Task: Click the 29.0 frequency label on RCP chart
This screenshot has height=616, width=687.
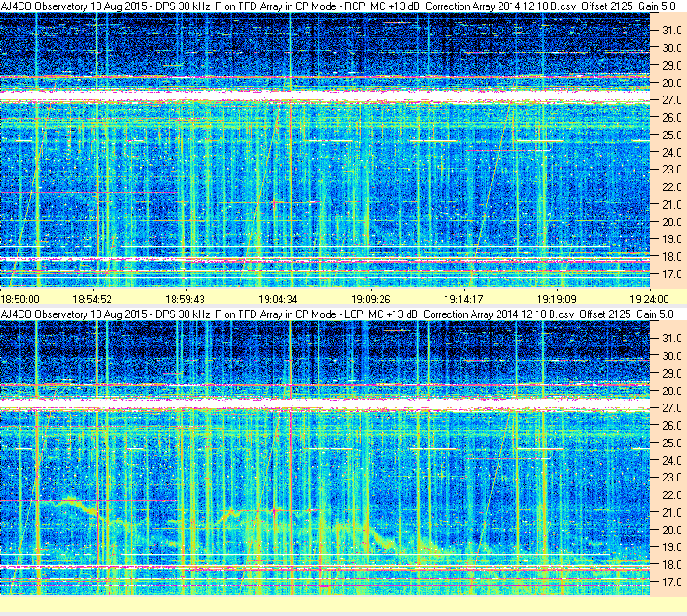Action: [671, 65]
